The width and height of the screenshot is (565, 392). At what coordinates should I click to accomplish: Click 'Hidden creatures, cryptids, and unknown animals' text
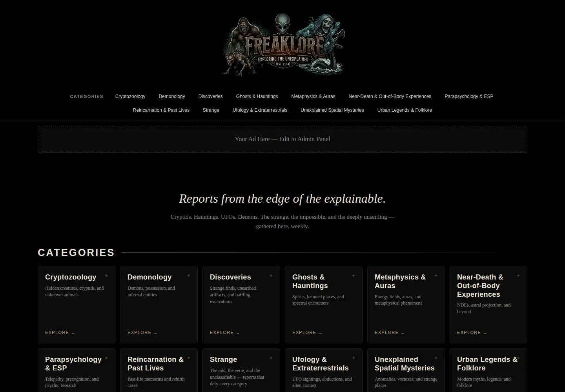pos(75,291)
